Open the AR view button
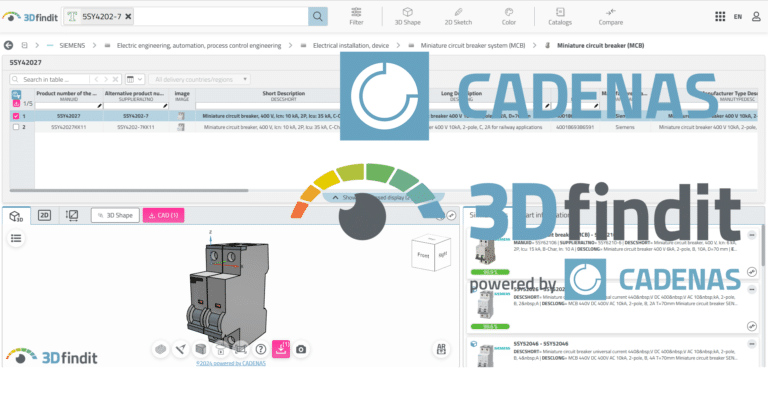This screenshot has height=412, width=768. (x=441, y=349)
